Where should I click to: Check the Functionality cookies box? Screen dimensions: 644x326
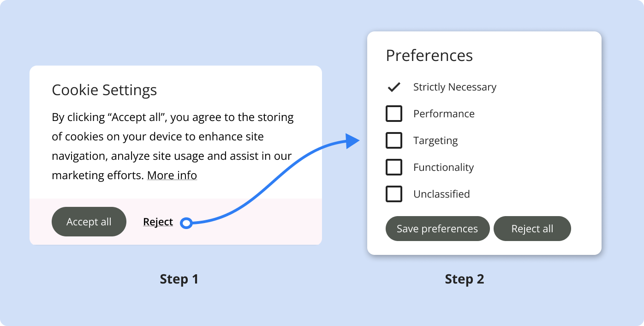(x=394, y=167)
